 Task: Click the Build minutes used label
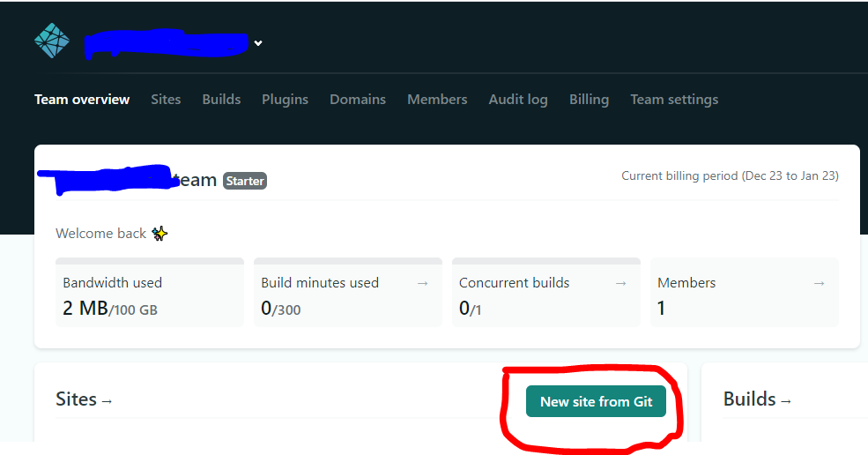click(320, 283)
